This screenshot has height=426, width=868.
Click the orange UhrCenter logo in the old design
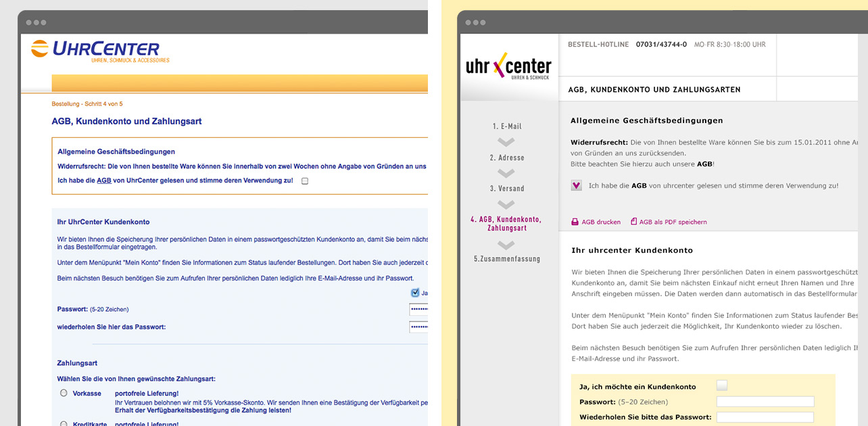(x=100, y=51)
